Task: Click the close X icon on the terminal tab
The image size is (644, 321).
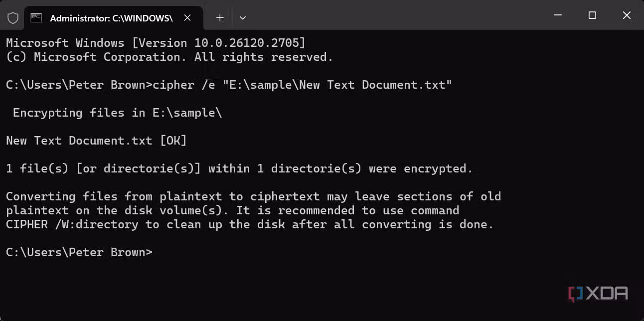Action: [x=187, y=17]
